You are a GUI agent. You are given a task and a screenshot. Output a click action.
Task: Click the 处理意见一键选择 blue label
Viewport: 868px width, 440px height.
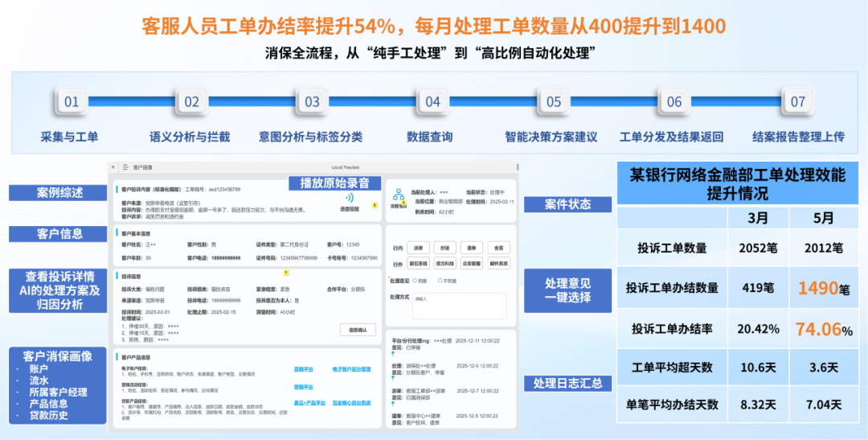coord(567,290)
